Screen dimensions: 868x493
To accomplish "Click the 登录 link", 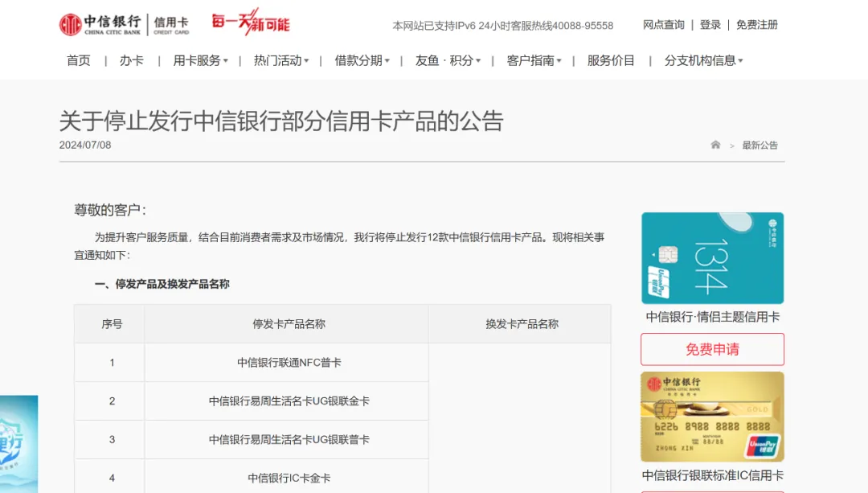I will pos(710,25).
